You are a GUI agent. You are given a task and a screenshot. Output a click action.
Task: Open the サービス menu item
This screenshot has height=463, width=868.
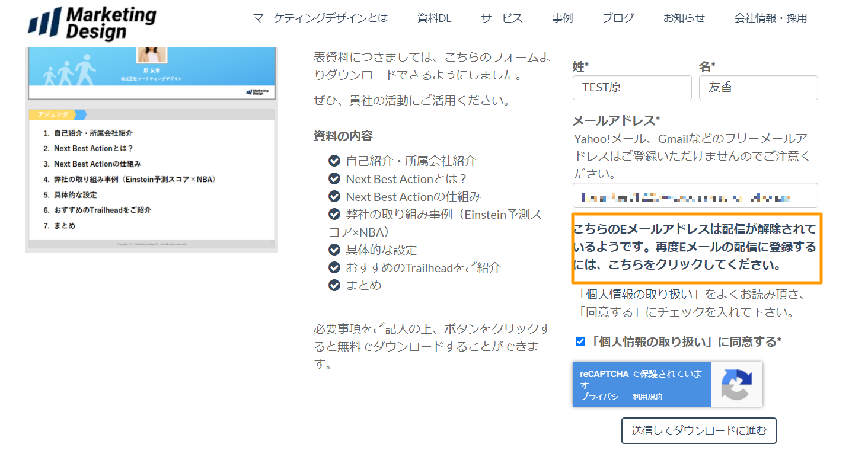502,18
